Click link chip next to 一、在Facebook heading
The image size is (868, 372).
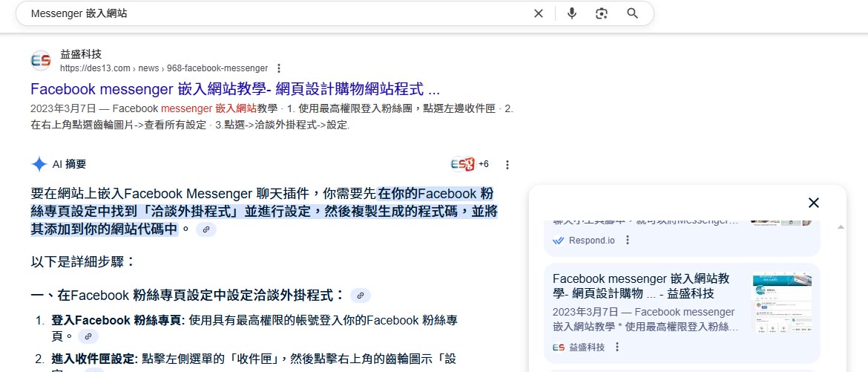(x=361, y=296)
